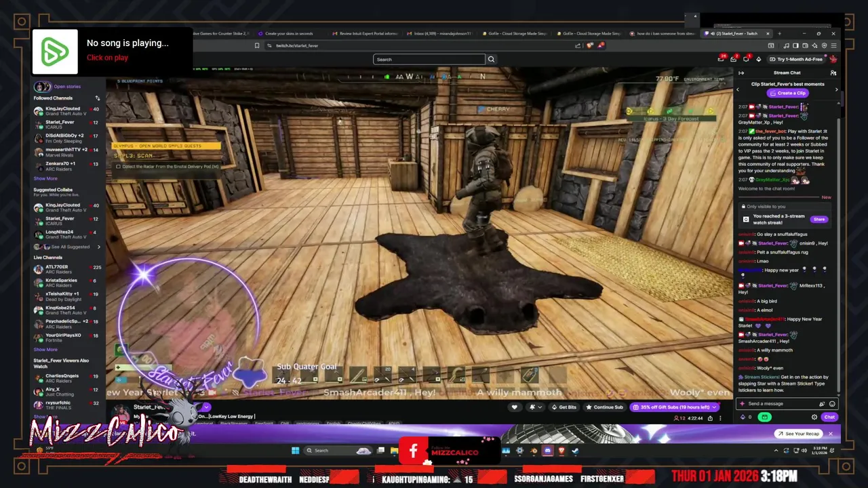Open YourGirlPlaysXO Fortnite channel
868x488 pixels.
click(x=66, y=338)
